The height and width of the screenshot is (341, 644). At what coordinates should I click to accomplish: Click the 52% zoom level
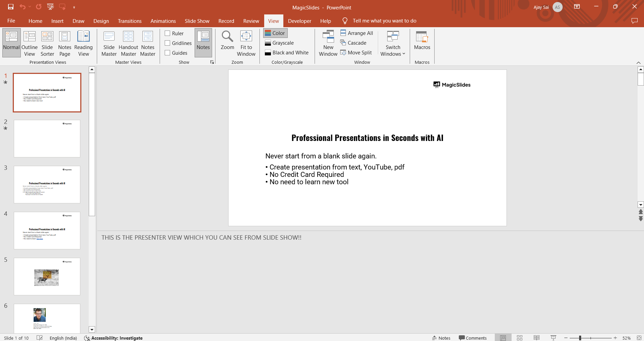(626, 338)
